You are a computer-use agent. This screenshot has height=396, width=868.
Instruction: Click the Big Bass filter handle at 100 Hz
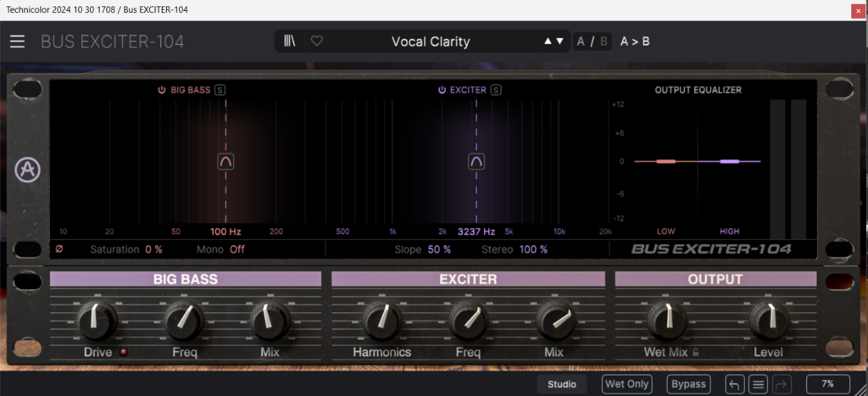point(225,161)
